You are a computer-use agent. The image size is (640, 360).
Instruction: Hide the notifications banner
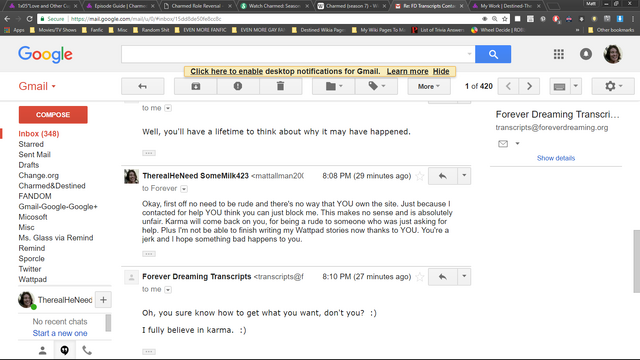pos(441,71)
